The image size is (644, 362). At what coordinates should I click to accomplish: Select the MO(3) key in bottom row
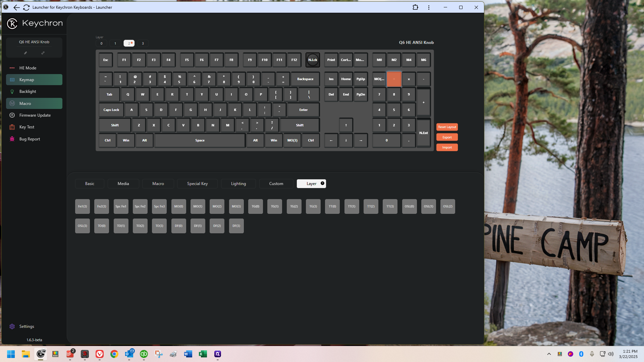292,140
